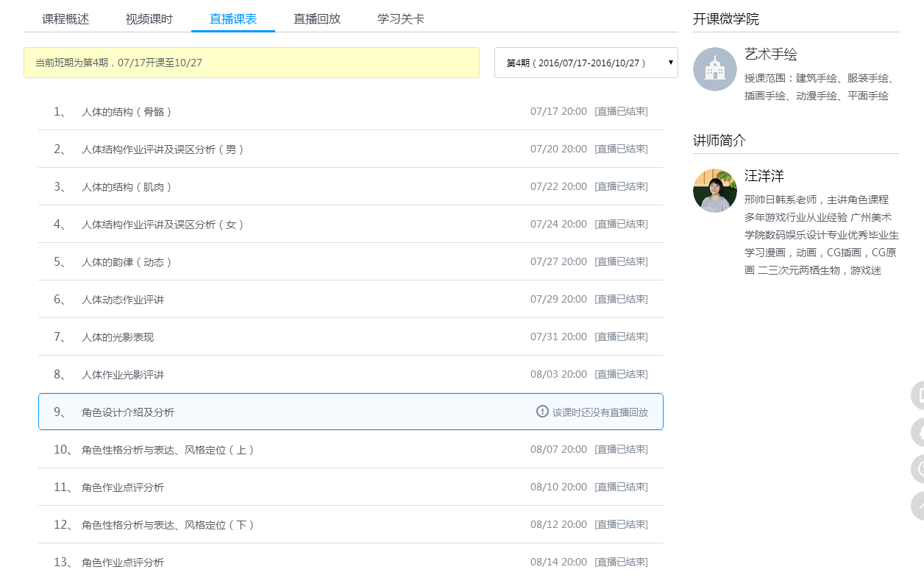Screen dimensions: 924x578
Task: Open lesson 13 角色作业点评分析
Action: click(x=123, y=563)
